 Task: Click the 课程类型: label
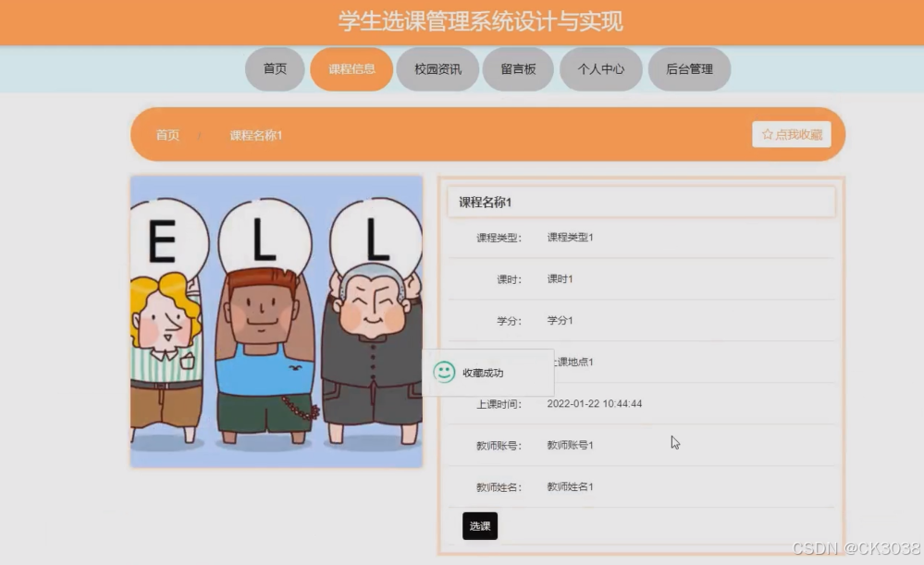[x=499, y=238]
